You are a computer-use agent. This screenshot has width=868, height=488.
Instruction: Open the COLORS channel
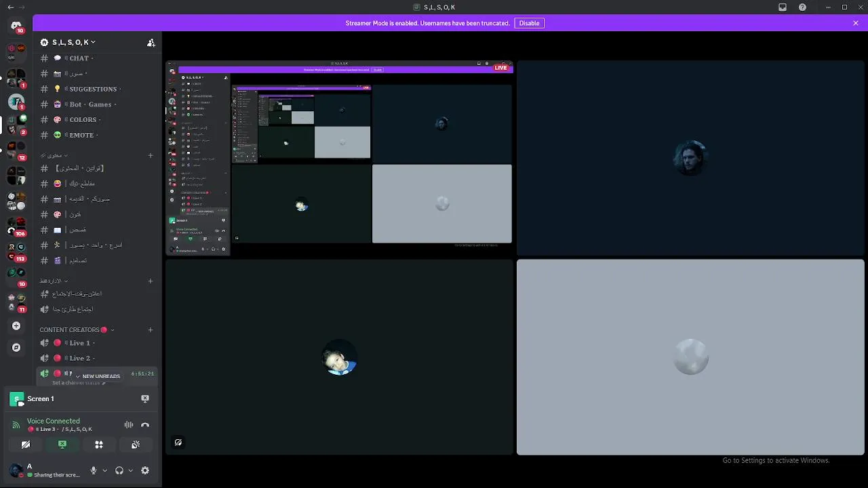(x=97, y=119)
